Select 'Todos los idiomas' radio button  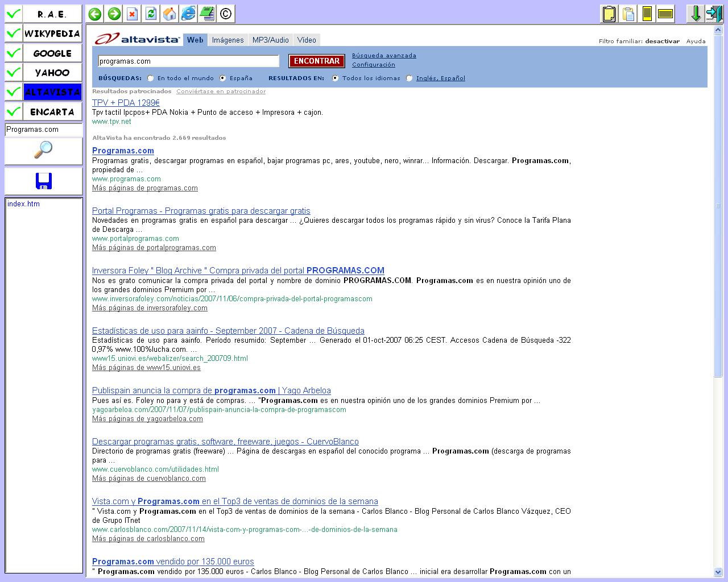[x=335, y=78]
